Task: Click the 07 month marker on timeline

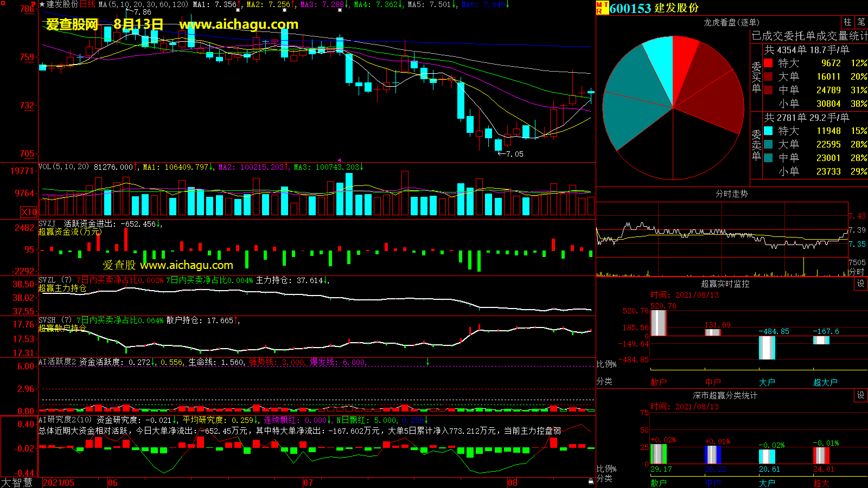Action: (308, 483)
